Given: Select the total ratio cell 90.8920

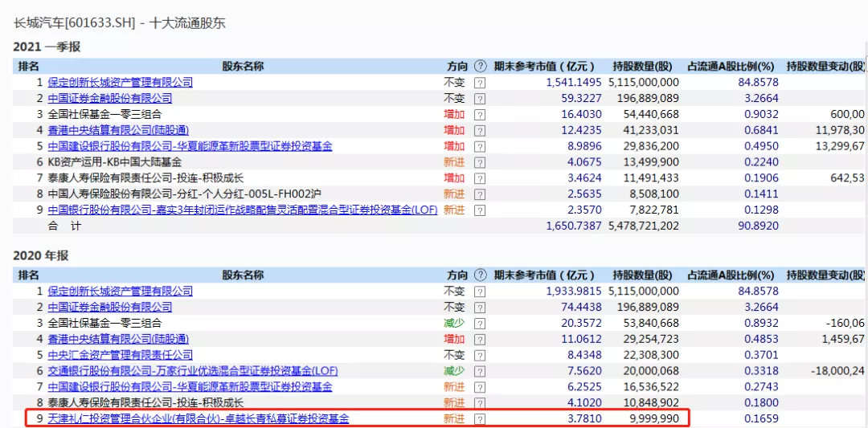Looking at the screenshot, I should (x=759, y=226).
